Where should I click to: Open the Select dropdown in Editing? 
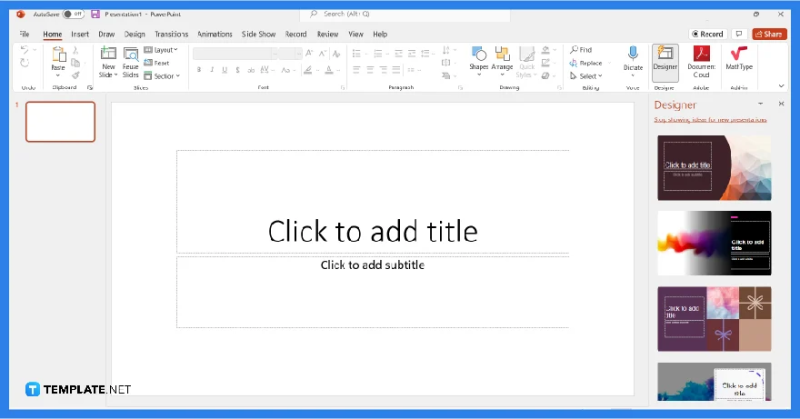click(x=587, y=76)
